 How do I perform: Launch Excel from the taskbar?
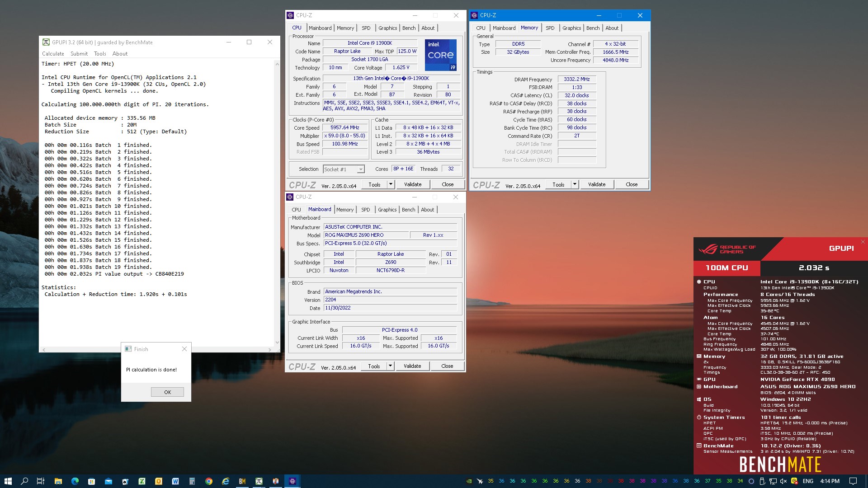(142, 481)
